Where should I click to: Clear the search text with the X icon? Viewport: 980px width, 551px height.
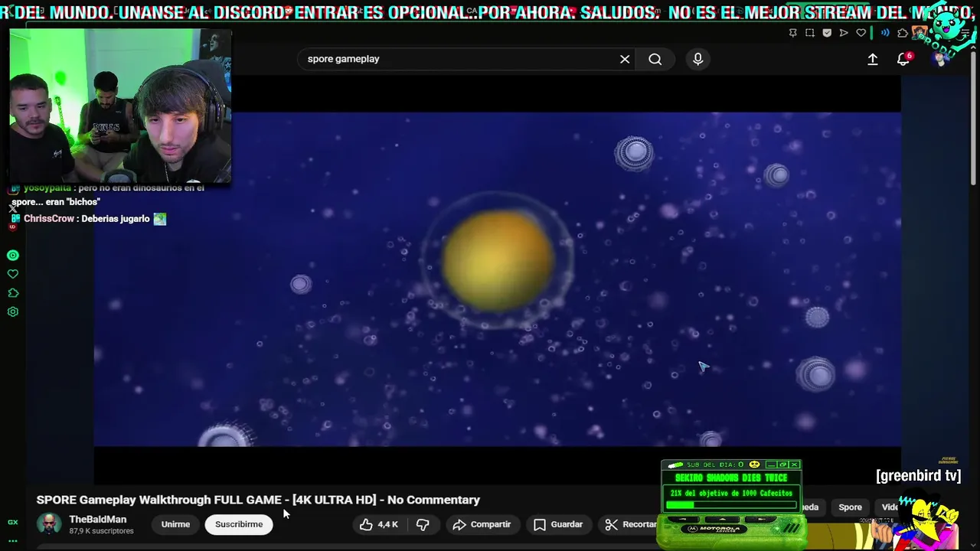pos(625,59)
